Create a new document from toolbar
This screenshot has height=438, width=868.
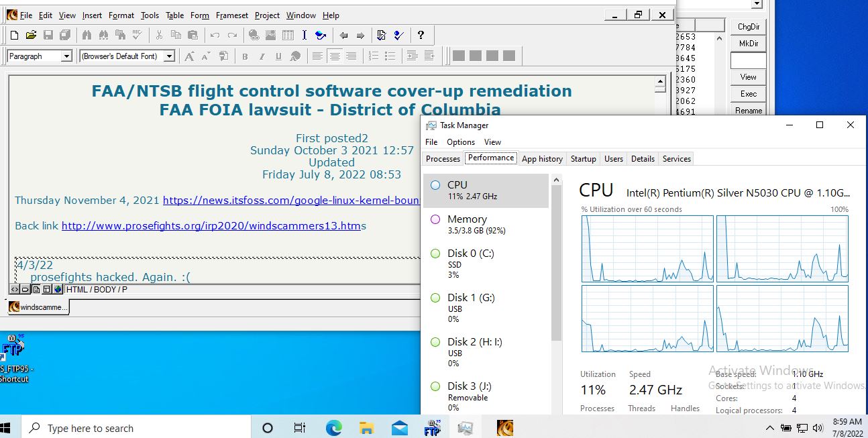click(14, 36)
